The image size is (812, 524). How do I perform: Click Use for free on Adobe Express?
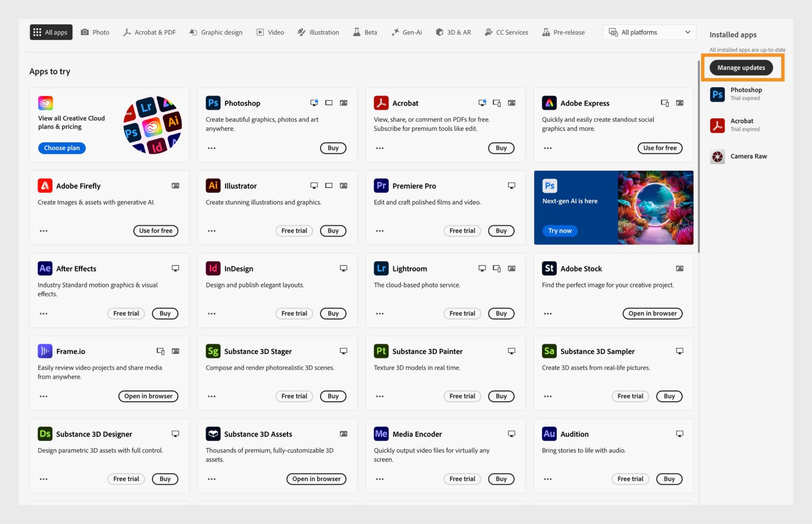[x=659, y=147]
